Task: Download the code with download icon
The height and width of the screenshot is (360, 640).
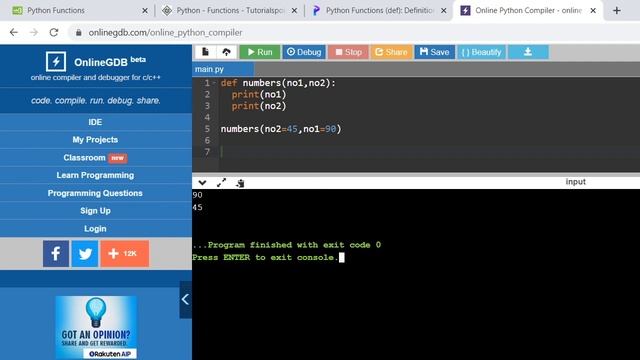Action: point(528,52)
